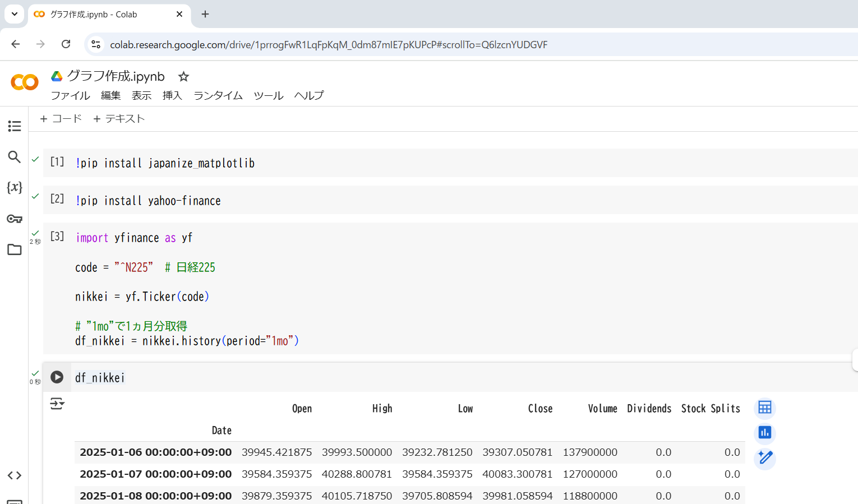Open the code snippets panel

point(15,475)
